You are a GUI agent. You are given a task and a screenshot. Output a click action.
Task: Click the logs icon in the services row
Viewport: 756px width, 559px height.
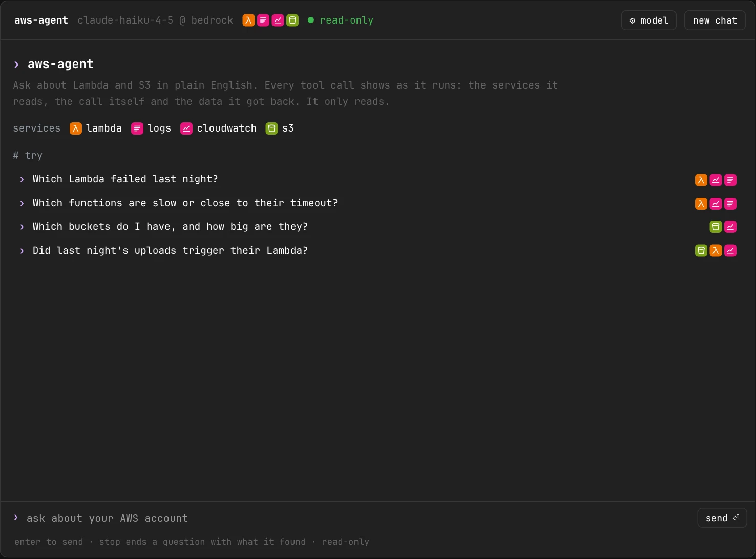coord(137,128)
